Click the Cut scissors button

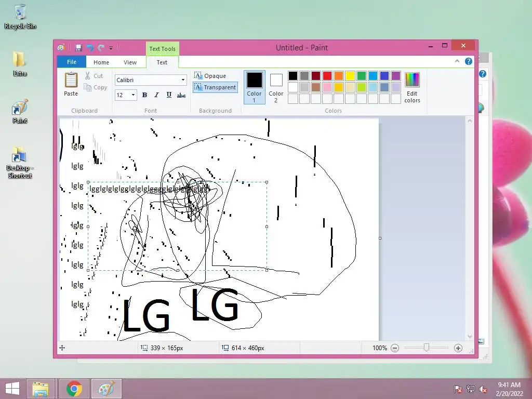point(94,76)
